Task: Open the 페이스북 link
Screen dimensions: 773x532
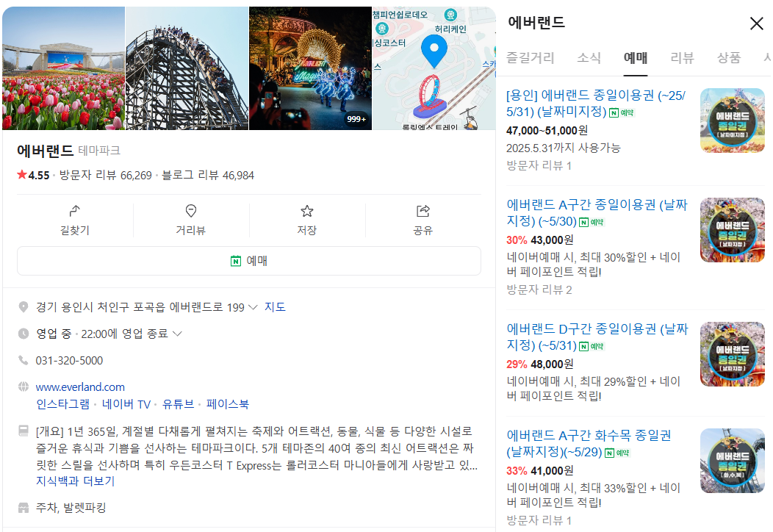Action: pos(227,404)
